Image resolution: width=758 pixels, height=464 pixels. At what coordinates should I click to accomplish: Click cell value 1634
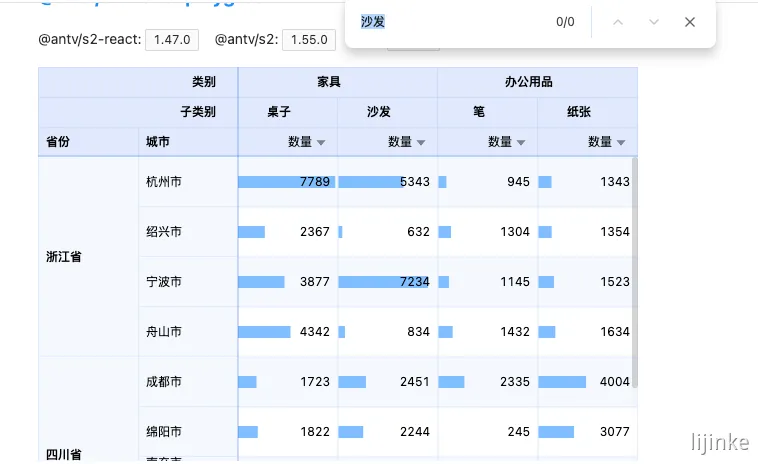[615, 332]
